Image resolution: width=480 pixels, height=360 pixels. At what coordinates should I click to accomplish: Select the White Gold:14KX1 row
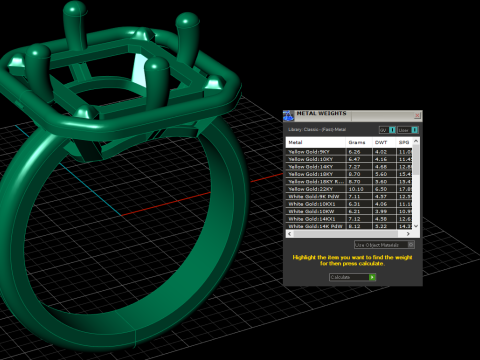(x=349, y=219)
